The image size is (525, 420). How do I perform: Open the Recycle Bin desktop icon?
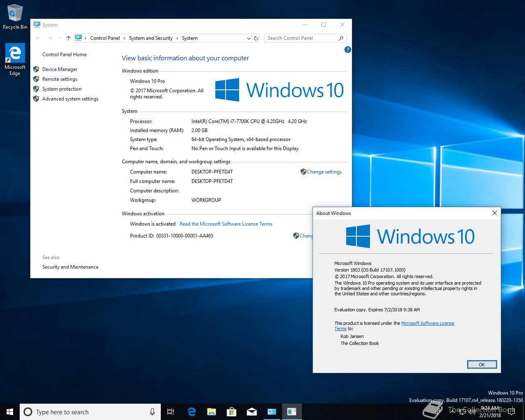[x=15, y=17]
